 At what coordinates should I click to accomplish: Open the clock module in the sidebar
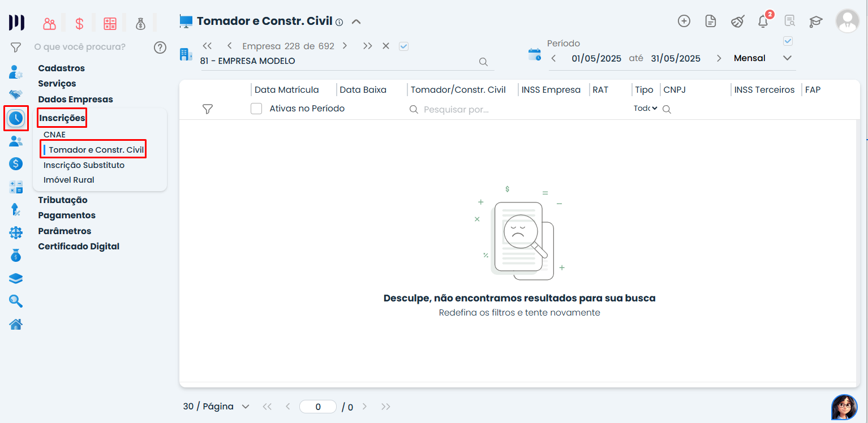click(16, 118)
